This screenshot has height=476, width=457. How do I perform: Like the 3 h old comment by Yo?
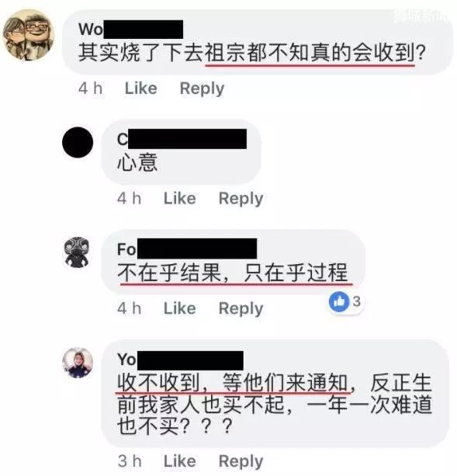tap(180, 461)
